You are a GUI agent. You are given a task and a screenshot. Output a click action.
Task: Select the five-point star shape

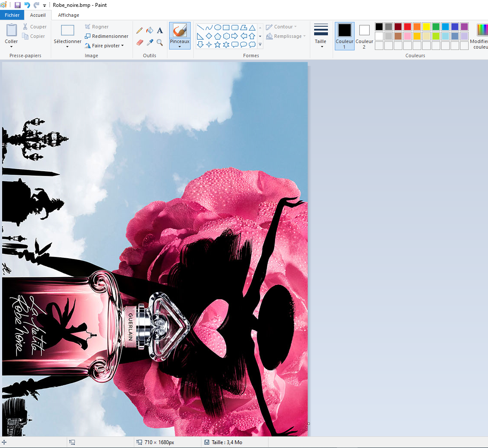point(217,44)
